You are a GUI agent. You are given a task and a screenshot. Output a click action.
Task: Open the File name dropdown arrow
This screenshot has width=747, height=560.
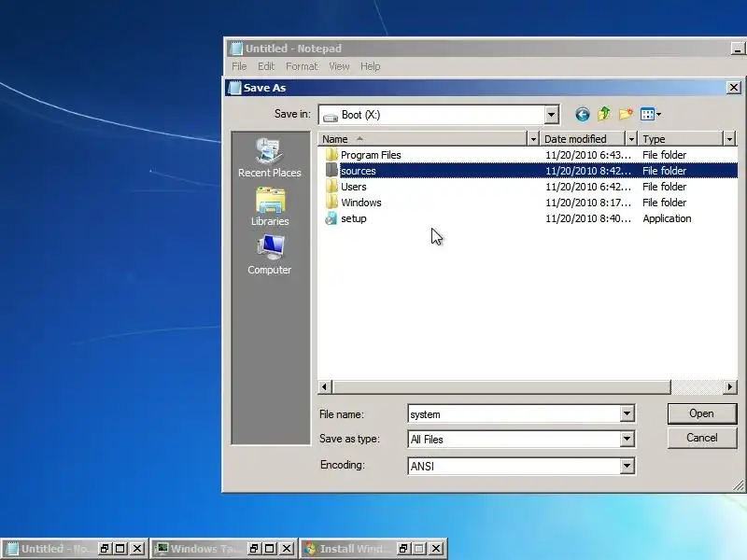tap(627, 413)
